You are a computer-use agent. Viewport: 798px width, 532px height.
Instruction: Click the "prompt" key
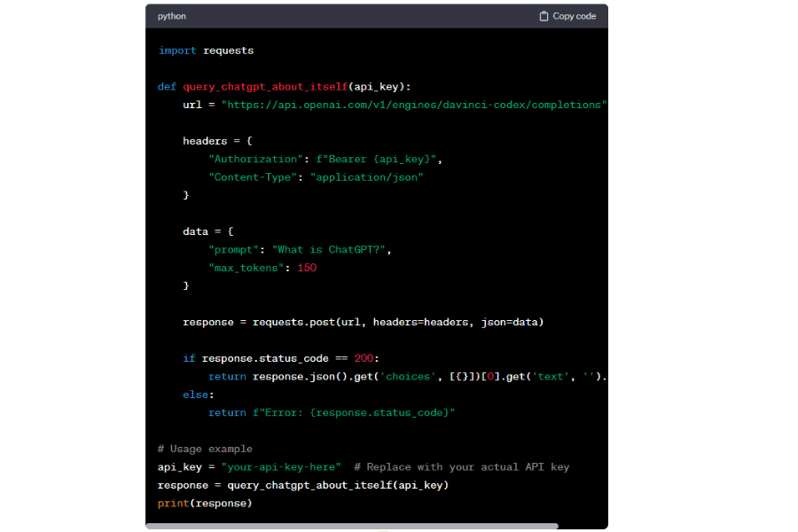233,250
